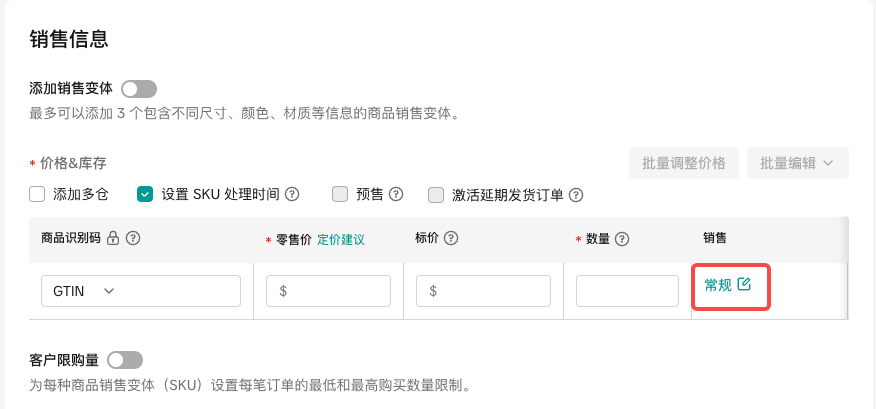Open the GTIN identifier type dropdown
Screen dimensions: 876x409
click(141, 291)
